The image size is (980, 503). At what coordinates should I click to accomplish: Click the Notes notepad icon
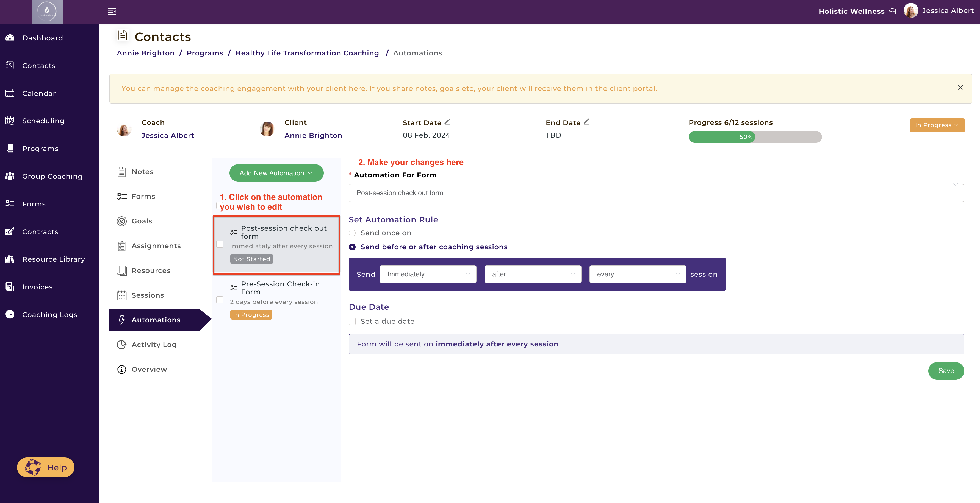122,172
